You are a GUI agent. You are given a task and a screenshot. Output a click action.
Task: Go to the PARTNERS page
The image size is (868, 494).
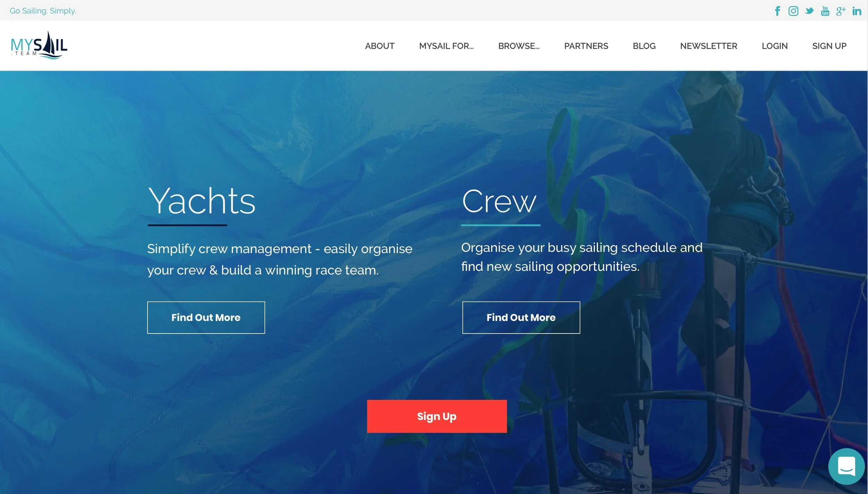point(586,46)
